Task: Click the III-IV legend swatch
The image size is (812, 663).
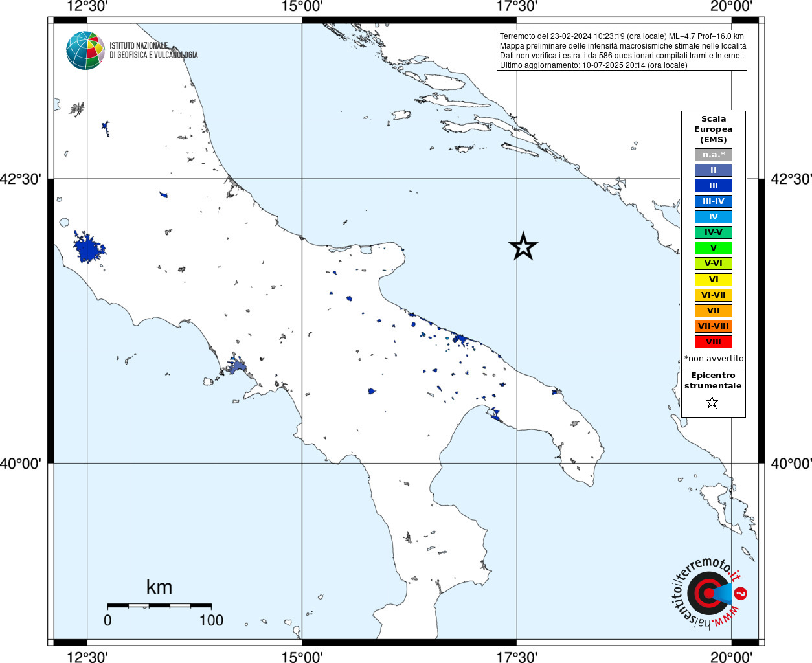Action: click(x=714, y=201)
